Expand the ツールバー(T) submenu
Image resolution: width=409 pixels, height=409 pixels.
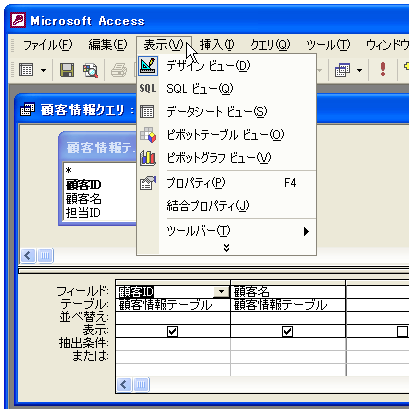pos(226,231)
